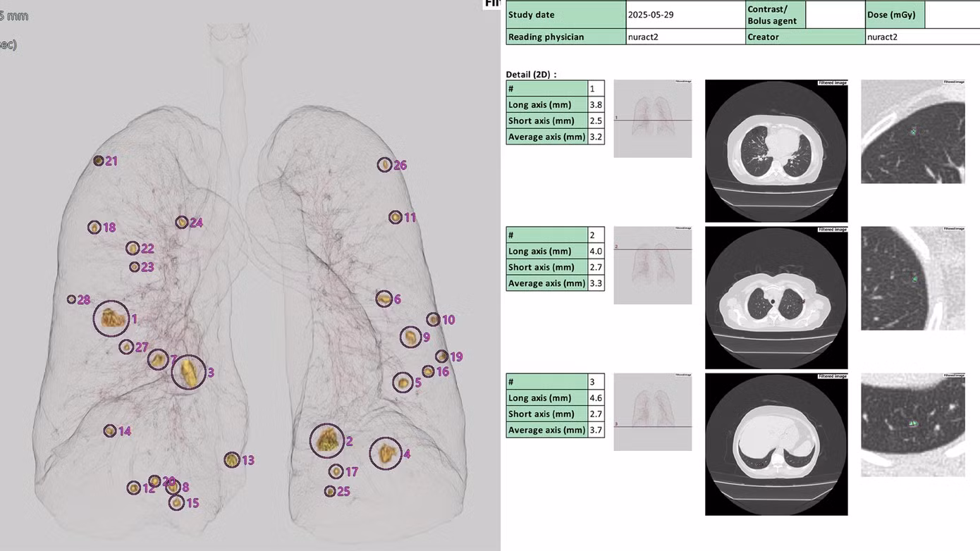980x551 pixels.
Task: Pick nodule marker 12 at the lung base
Action: tap(133, 488)
